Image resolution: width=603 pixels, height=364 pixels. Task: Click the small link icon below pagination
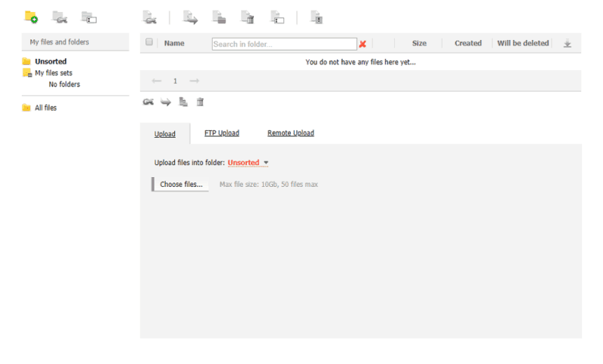(148, 102)
